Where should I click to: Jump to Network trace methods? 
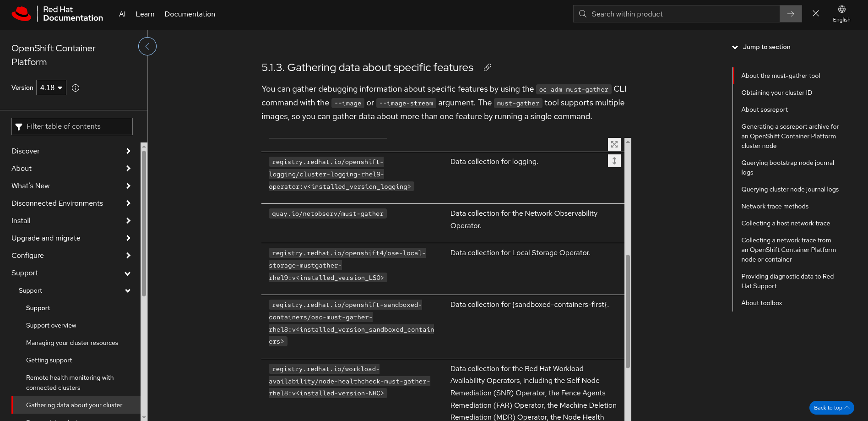pyautogui.click(x=775, y=206)
